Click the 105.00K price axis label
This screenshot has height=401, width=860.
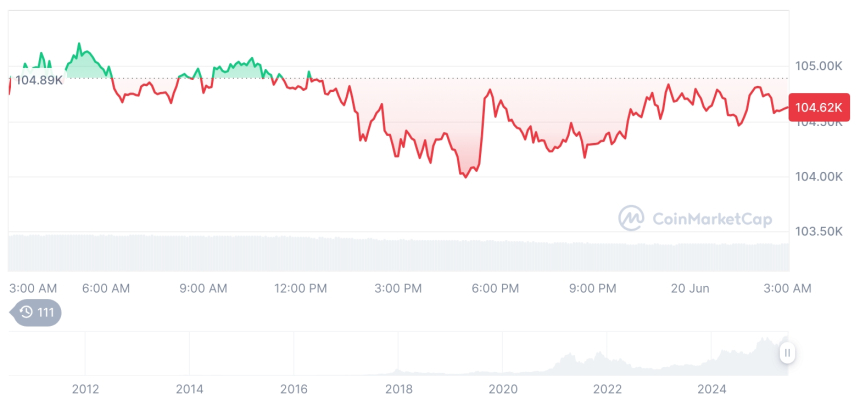[818, 66]
